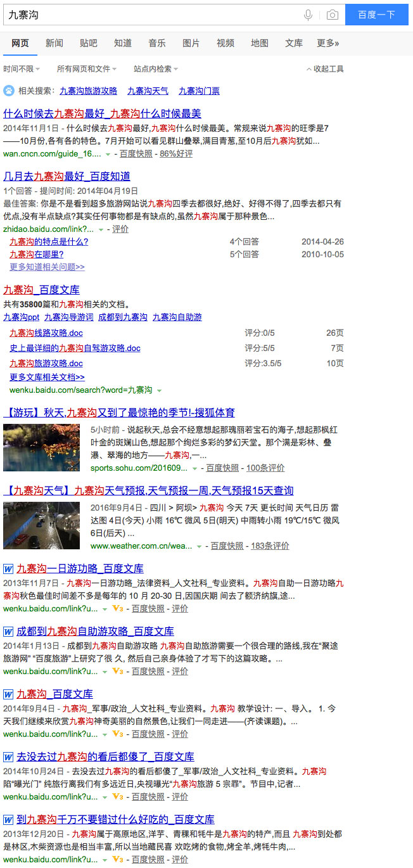Click the W icon beside 到九寨沟千万不要错过什么好吃的
Image resolution: width=413 pixels, height=868 pixels.
pyautogui.click(x=8, y=819)
